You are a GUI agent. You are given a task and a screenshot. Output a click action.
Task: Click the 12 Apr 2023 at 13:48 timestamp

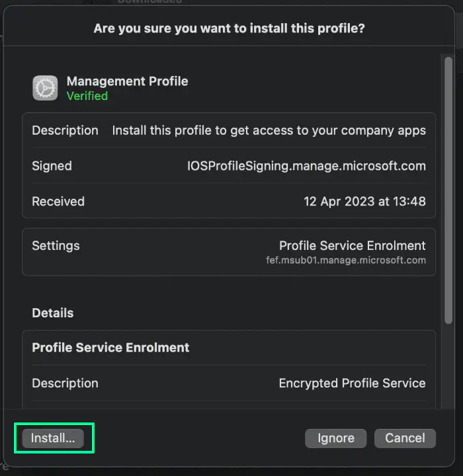click(x=364, y=201)
